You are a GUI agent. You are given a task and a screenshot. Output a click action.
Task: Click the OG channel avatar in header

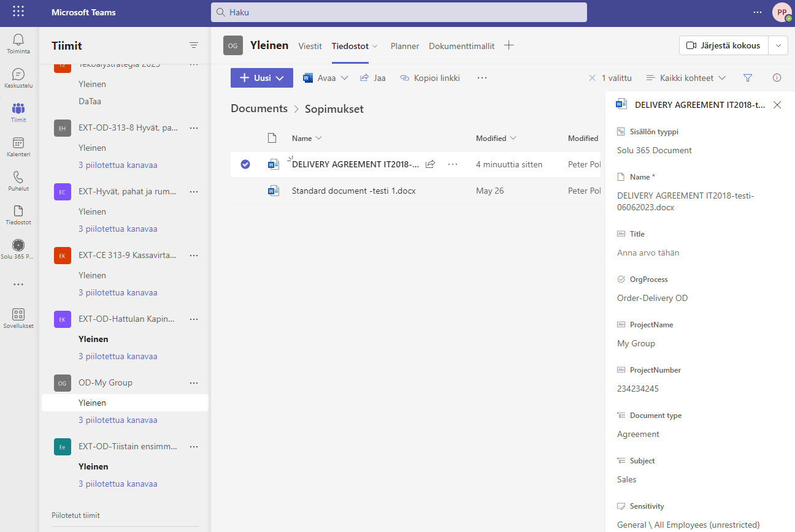point(233,45)
